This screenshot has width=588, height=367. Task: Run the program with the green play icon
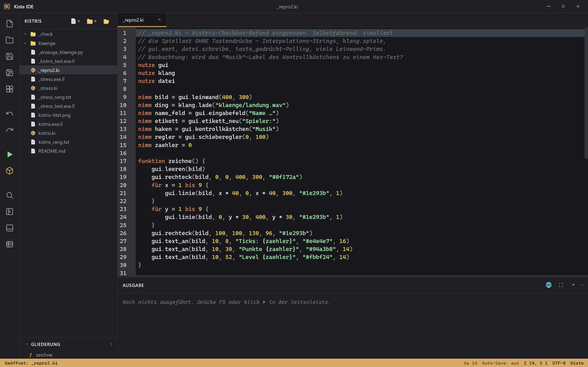tap(10, 154)
